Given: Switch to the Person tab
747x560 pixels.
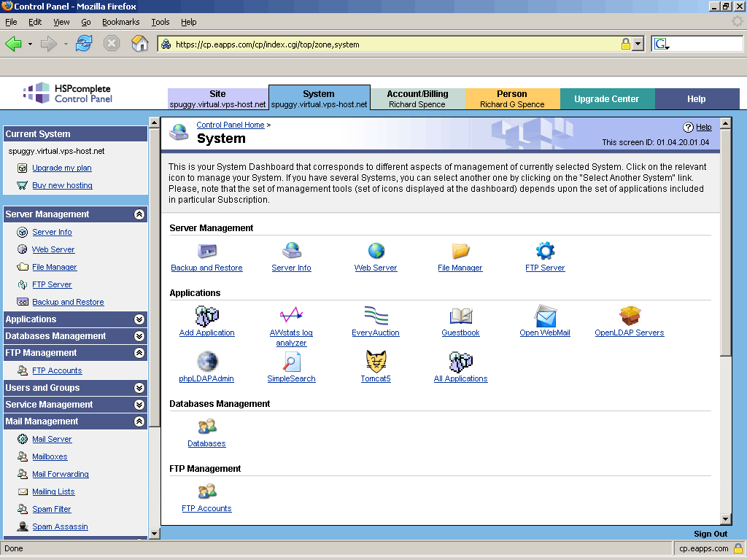Looking at the screenshot, I should pos(512,98).
